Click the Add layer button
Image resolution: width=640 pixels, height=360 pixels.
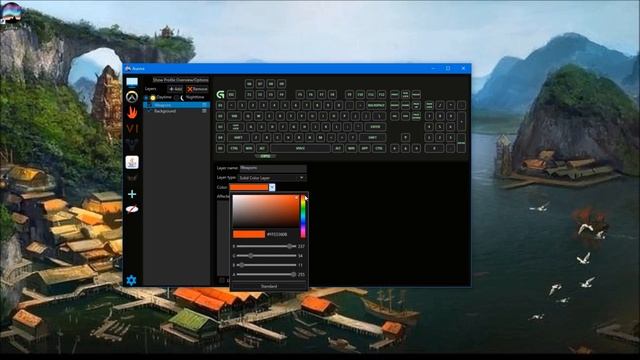(x=176, y=89)
